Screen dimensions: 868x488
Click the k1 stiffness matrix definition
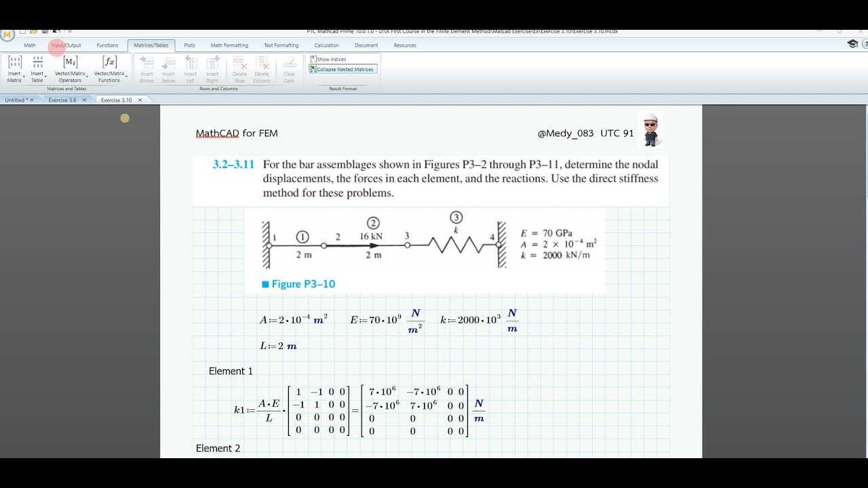359,409
